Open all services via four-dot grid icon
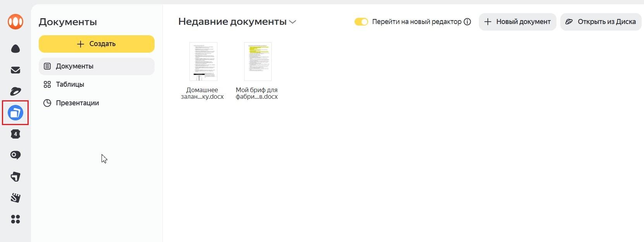Image resolution: width=644 pixels, height=242 pixels. (15, 219)
